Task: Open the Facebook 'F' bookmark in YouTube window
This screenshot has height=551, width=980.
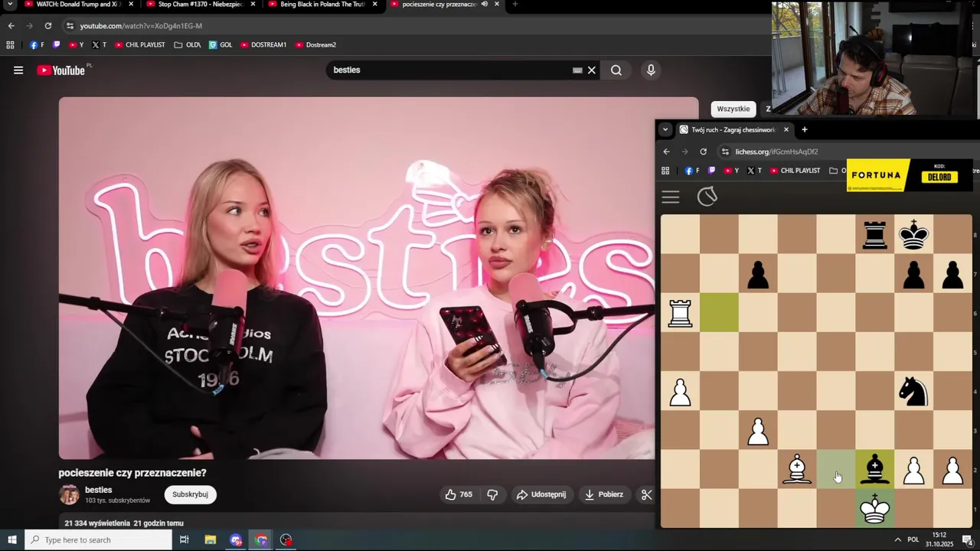Action: click(37, 45)
